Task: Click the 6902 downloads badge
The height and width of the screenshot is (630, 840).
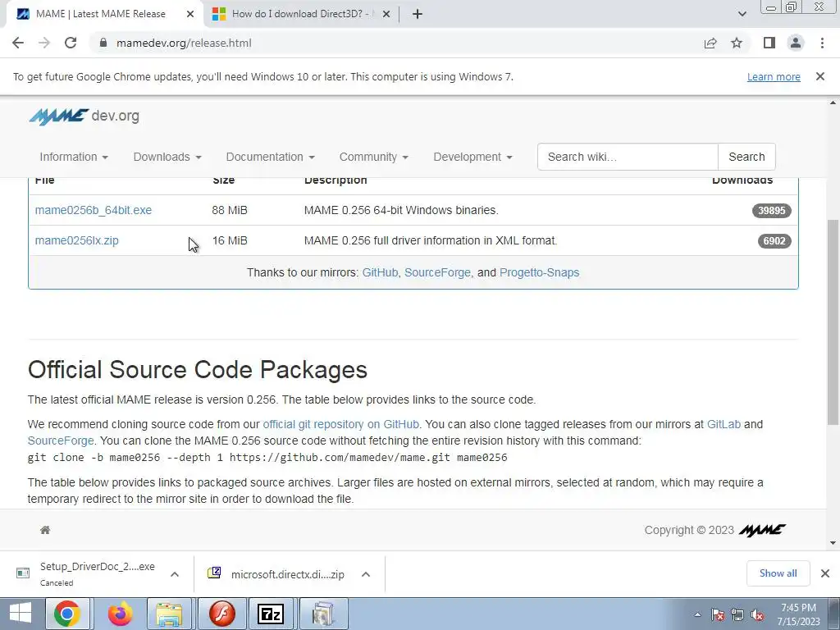Action: pos(774,241)
